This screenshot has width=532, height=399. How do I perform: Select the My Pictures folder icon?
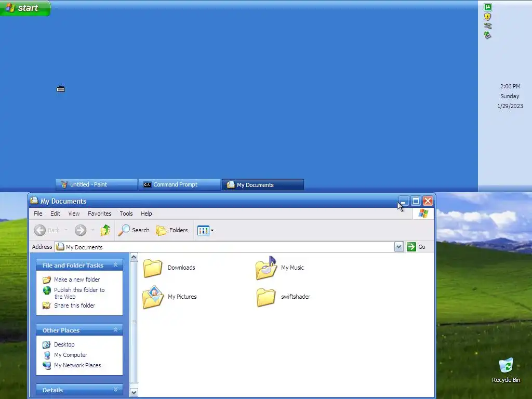pyautogui.click(x=153, y=297)
